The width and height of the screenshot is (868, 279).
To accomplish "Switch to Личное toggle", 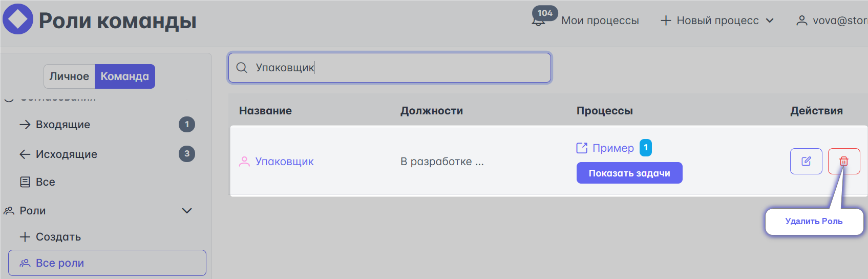I will click(69, 76).
